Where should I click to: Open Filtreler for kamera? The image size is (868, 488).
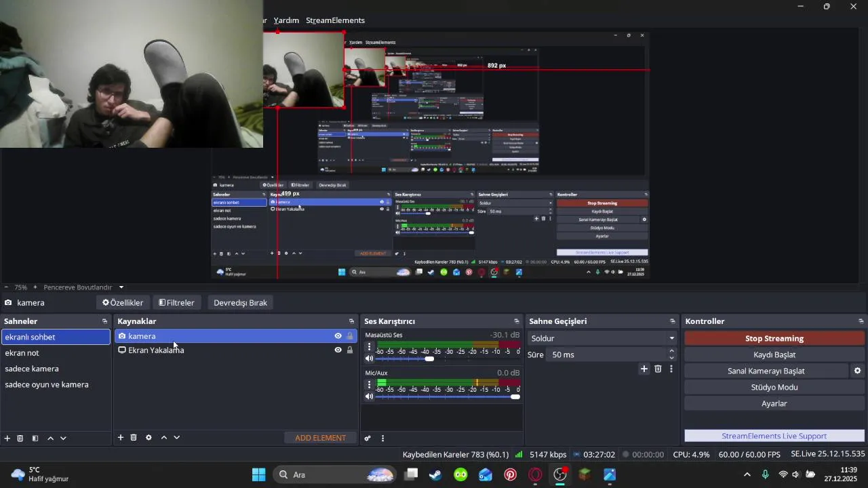(176, 303)
